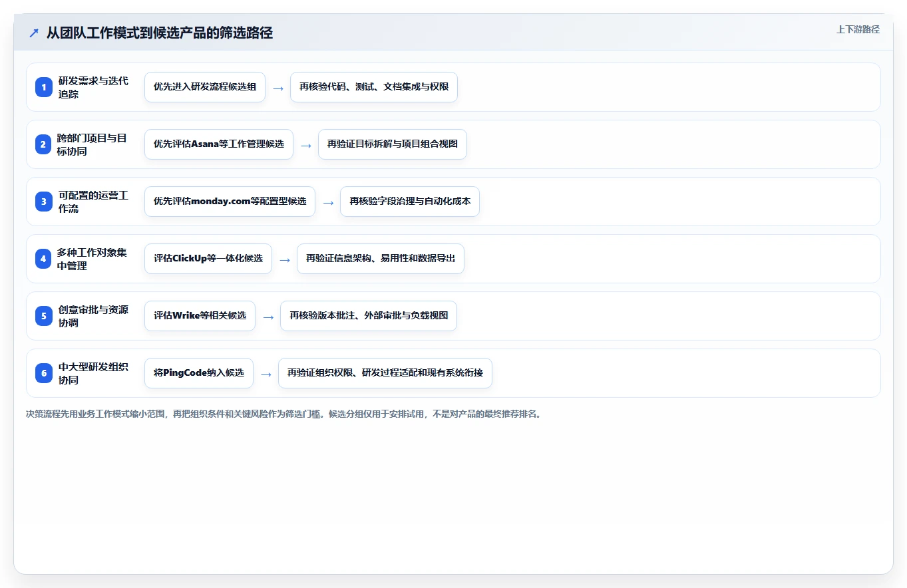Click the 再验证目标拆解与项目组合视图 step box
This screenshot has height=588, width=907.
pos(393,144)
